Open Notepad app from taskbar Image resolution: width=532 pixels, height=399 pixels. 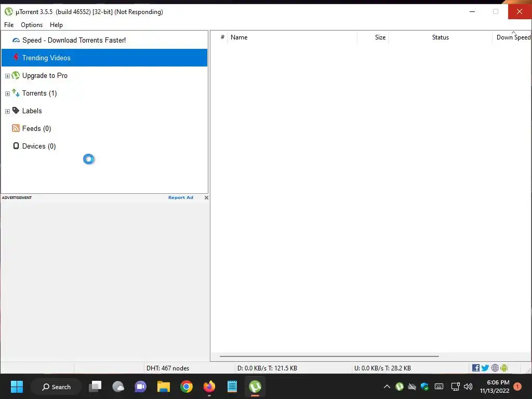pos(232,387)
